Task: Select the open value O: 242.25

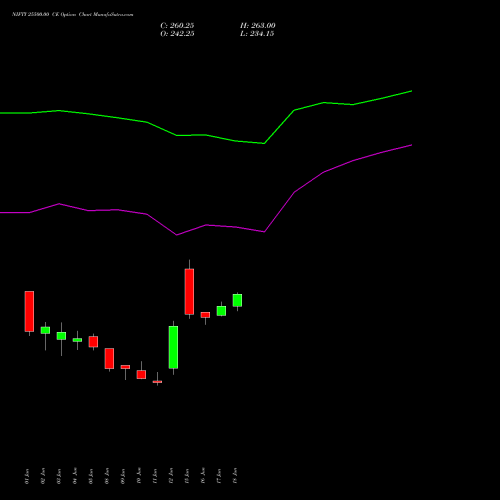Action: tap(177, 34)
